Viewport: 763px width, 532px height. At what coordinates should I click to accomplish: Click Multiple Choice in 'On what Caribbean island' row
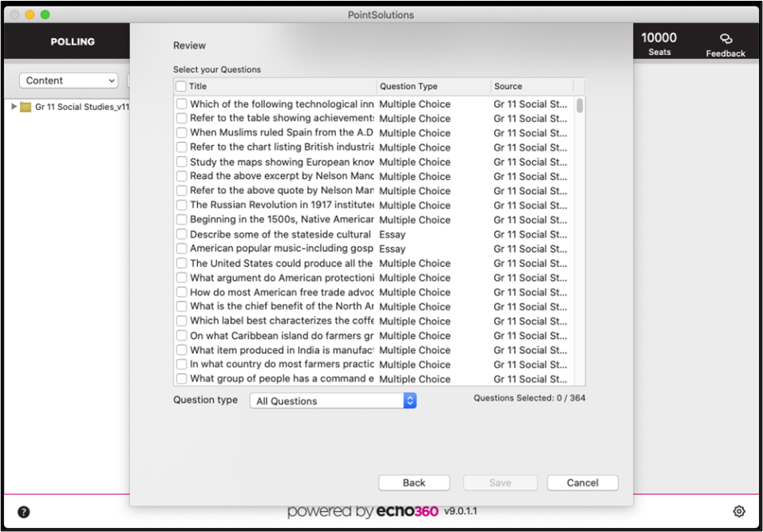(x=414, y=336)
